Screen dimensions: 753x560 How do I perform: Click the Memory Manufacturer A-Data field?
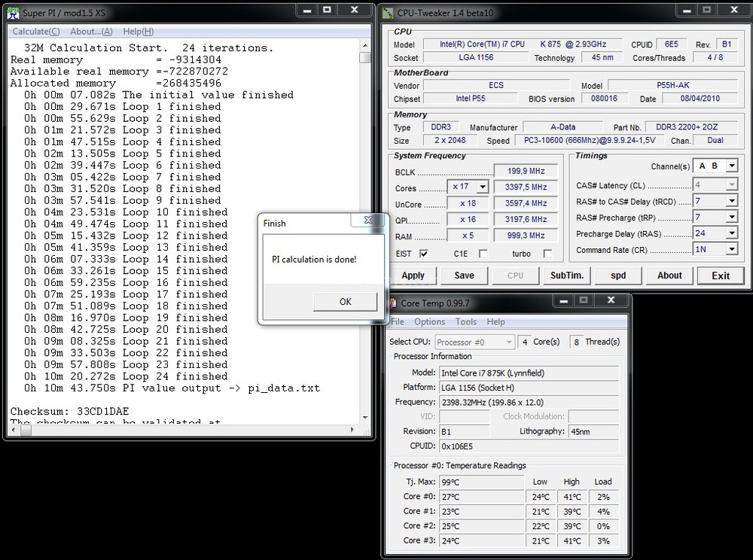click(x=562, y=127)
